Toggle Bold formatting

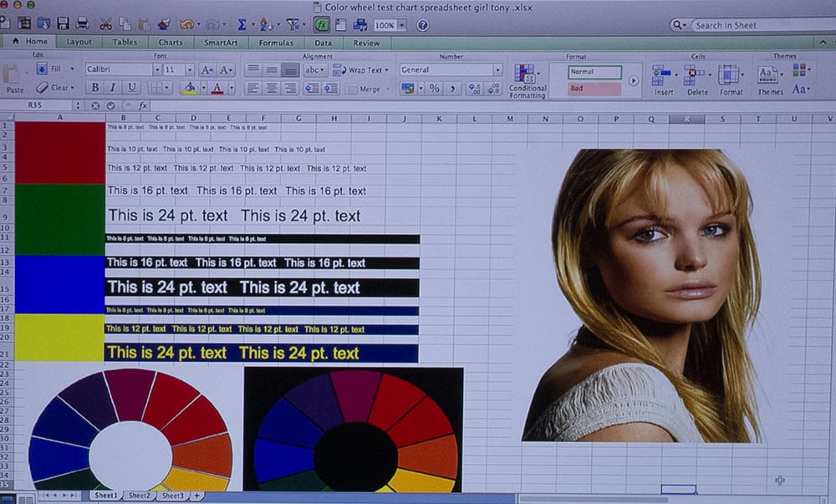(95, 88)
